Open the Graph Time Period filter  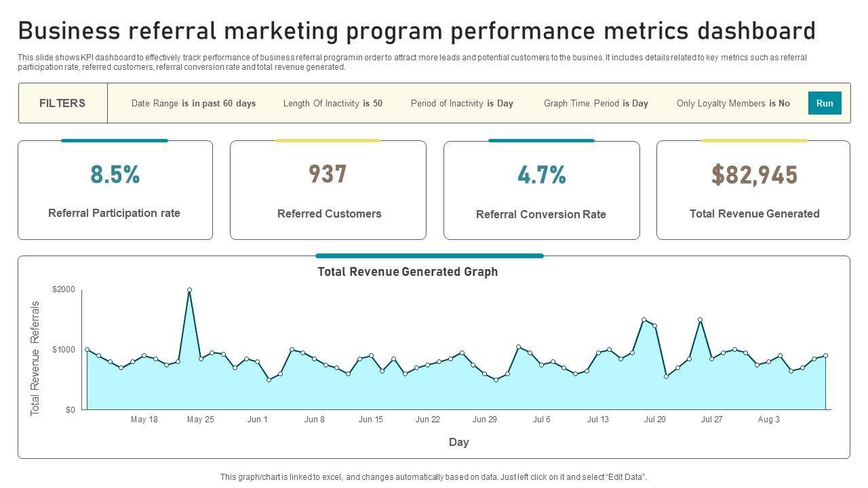click(595, 104)
